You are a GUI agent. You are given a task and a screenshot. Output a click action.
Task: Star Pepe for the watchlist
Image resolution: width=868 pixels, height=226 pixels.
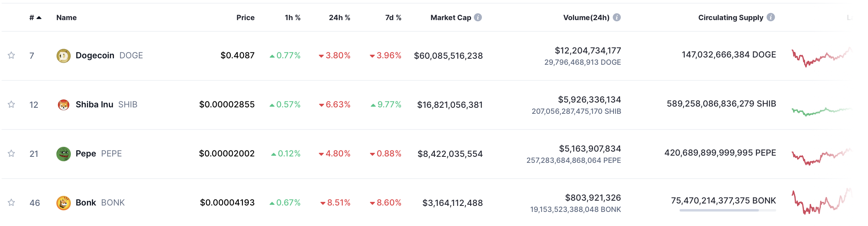tap(11, 154)
